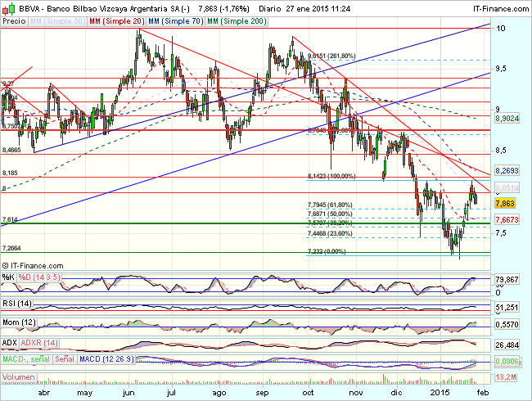Click the IT-Finance copyright logo icon
This screenshot has height=401, width=532.
click(7, 266)
